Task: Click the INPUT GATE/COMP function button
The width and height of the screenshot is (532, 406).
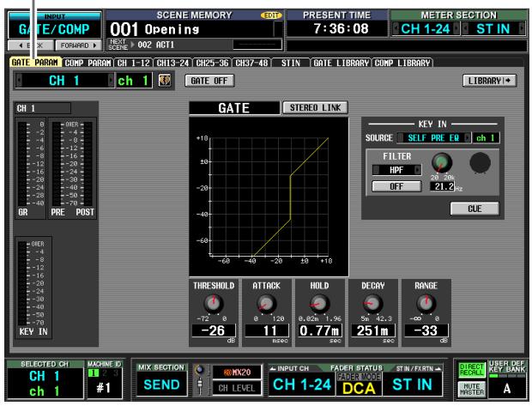Action: (55, 26)
